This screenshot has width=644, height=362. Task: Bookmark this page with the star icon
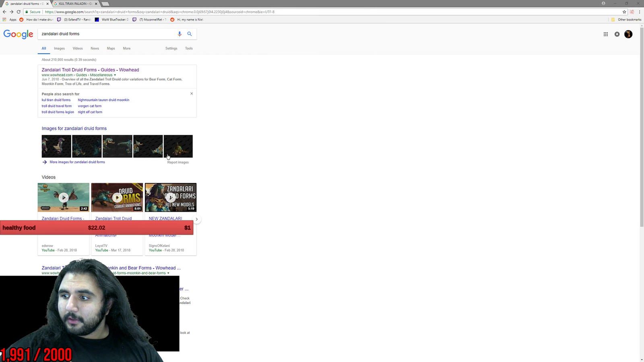(624, 12)
